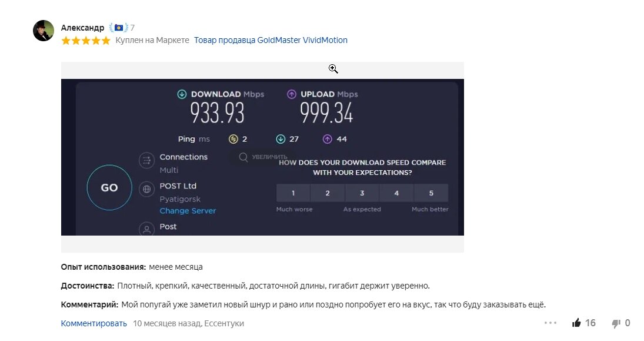The width and height of the screenshot is (644, 341).
Task: Click Комментировать link
Action: coord(94,323)
